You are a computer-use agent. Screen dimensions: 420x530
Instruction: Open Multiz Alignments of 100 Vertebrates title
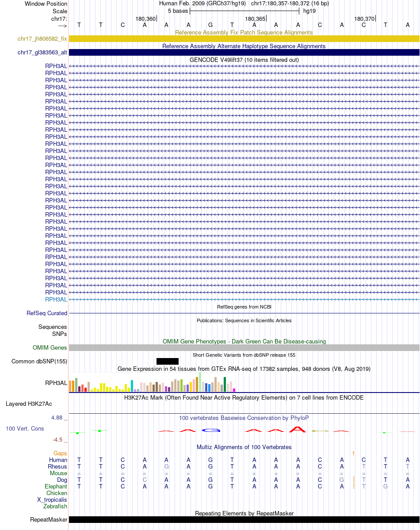point(244,447)
